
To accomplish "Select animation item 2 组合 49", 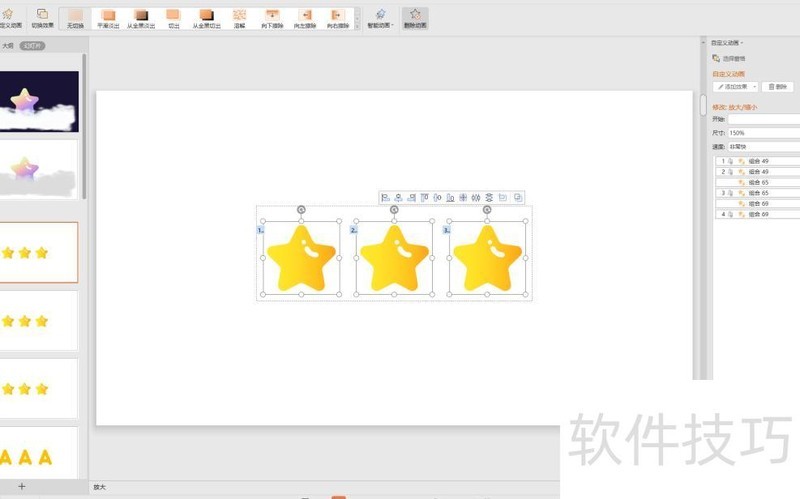I will pos(758,172).
